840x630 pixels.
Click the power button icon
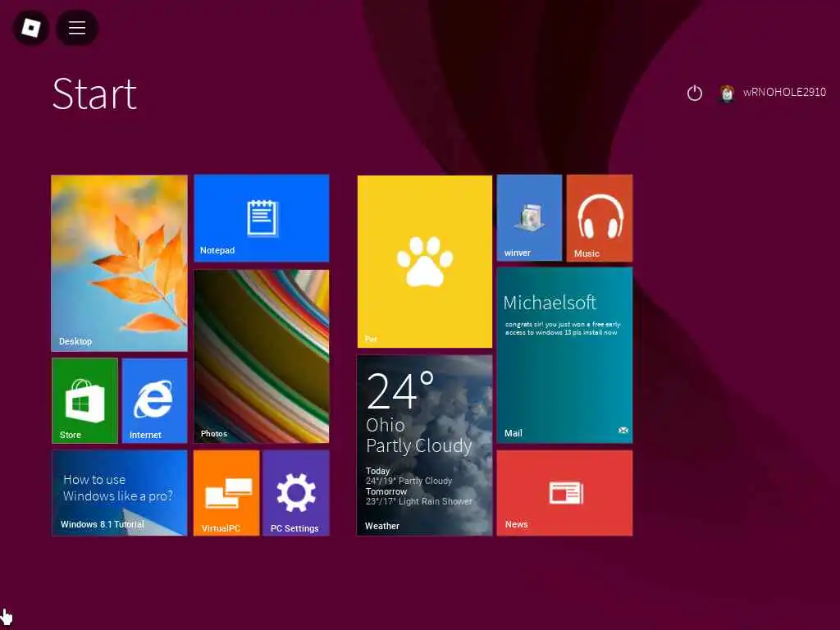pos(694,94)
